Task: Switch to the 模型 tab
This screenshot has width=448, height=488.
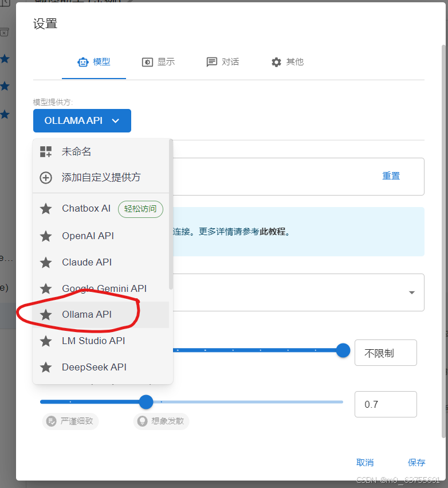Action: click(x=94, y=62)
